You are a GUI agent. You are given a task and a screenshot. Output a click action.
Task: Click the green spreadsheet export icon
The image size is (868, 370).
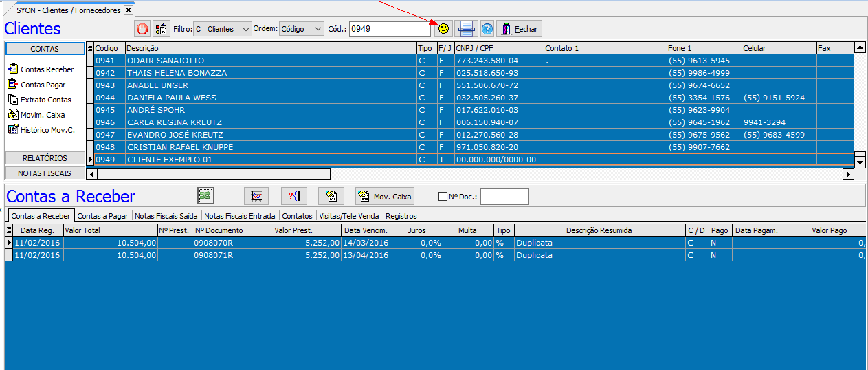click(x=205, y=196)
